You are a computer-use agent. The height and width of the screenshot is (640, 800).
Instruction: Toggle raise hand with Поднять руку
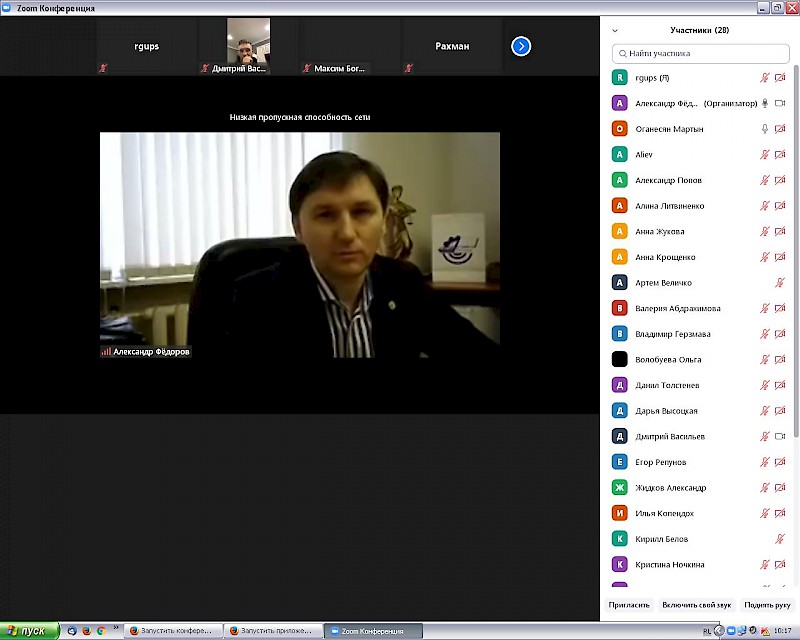point(767,605)
